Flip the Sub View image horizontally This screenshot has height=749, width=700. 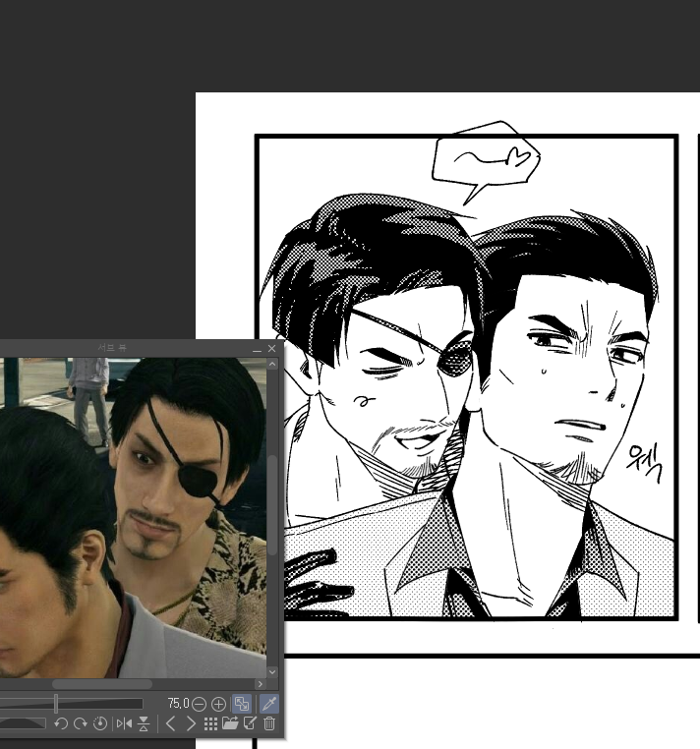coord(124,723)
